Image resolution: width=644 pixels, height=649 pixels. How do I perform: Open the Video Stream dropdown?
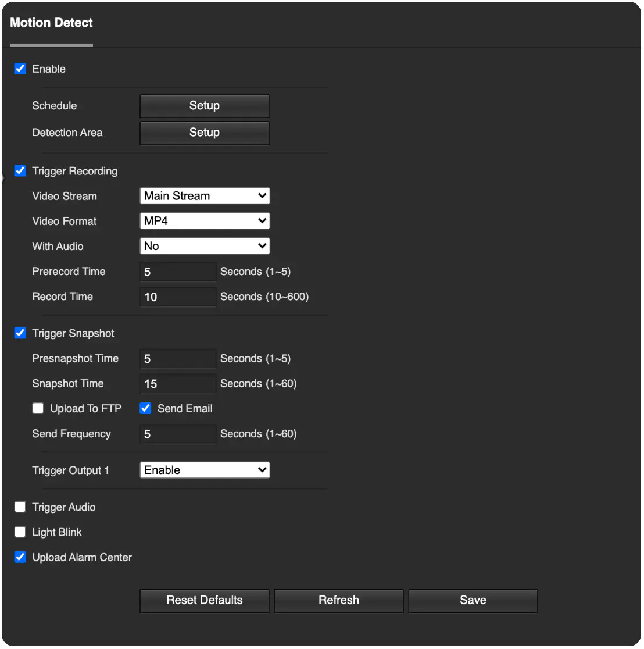click(205, 196)
